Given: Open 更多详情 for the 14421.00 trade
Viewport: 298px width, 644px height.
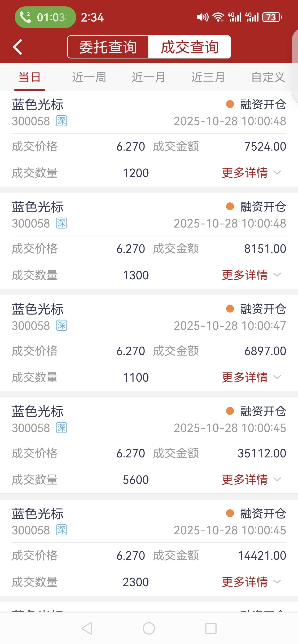Looking at the screenshot, I should pos(251,582).
